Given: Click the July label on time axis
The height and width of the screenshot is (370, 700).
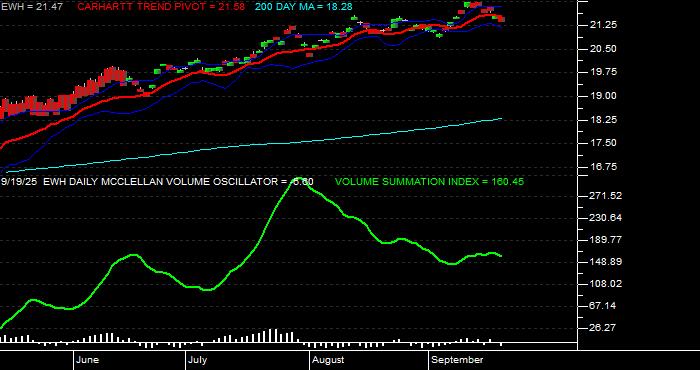Looking at the screenshot, I should [197, 360].
